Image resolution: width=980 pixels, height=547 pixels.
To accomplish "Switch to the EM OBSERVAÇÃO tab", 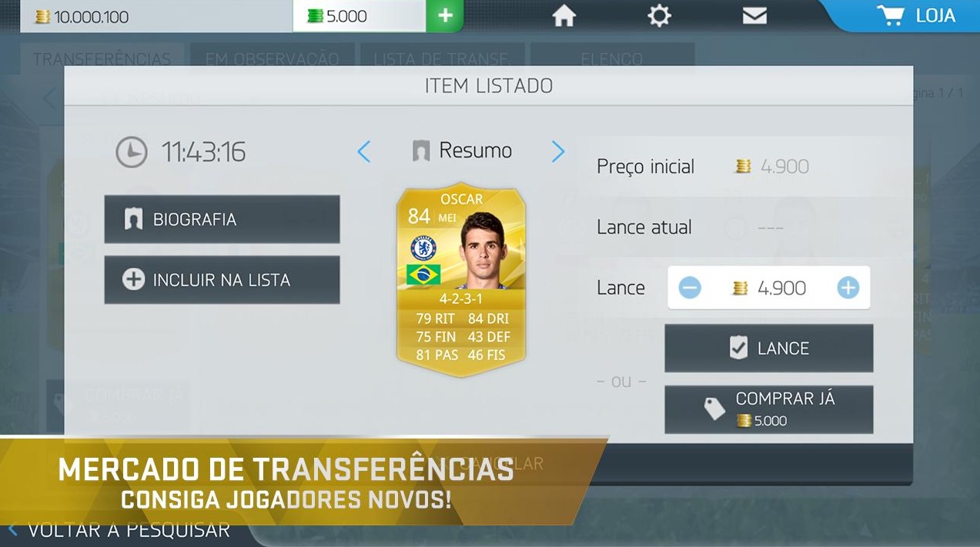I will [x=272, y=59].
